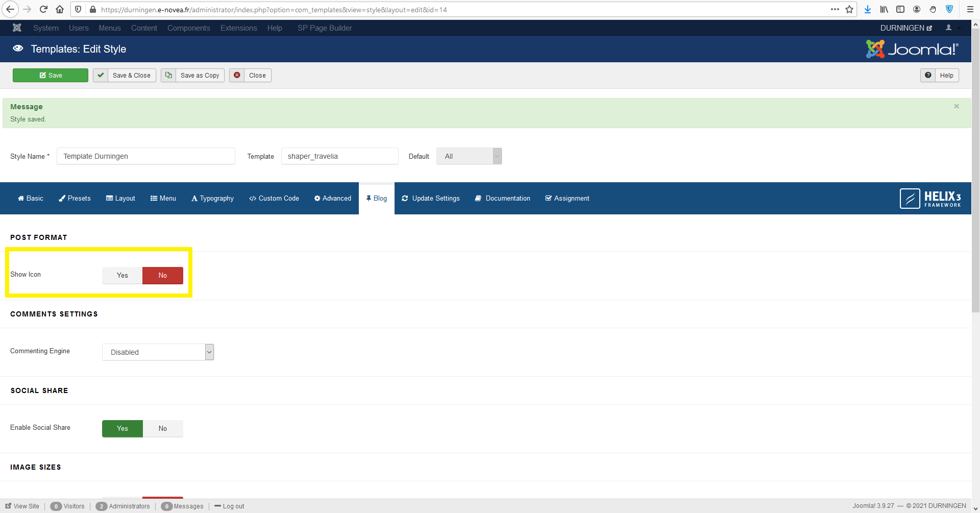980x513 pixels.
Task: Switch to the Menu tab
Action: (x=163, y=198)
